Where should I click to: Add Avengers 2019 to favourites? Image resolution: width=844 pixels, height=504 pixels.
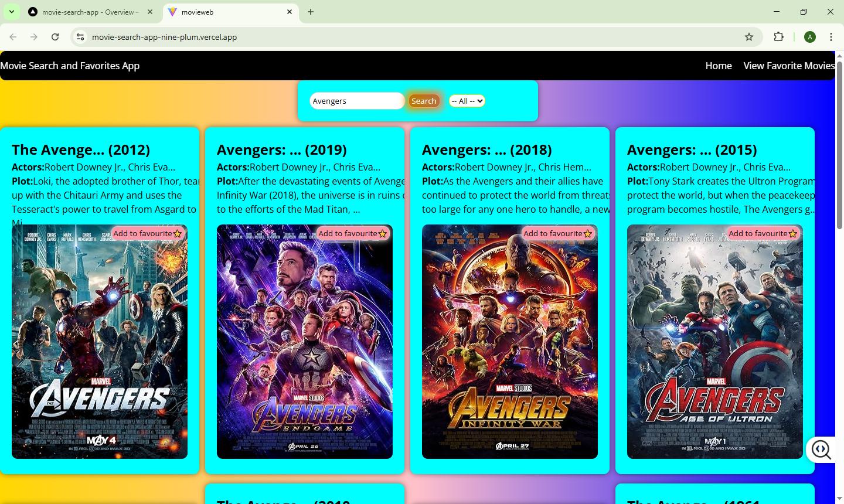353,233
